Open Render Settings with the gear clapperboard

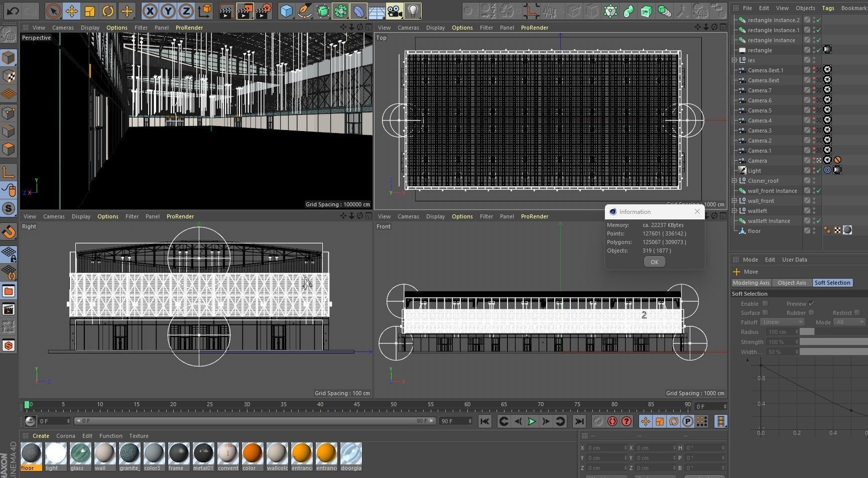[264, 11]
